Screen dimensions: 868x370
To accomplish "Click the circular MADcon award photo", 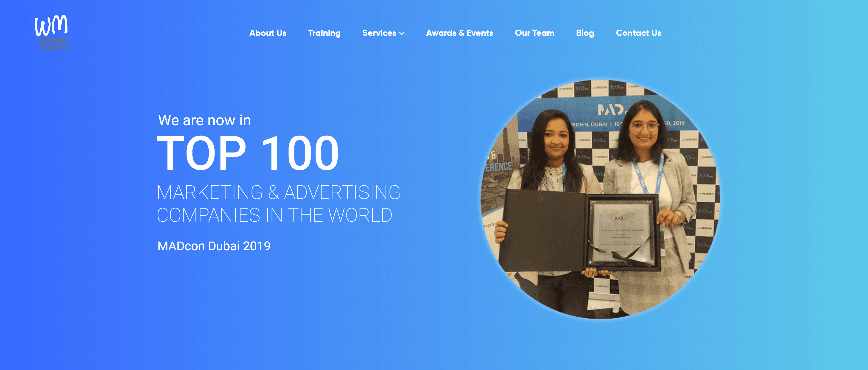I will 600,199.
